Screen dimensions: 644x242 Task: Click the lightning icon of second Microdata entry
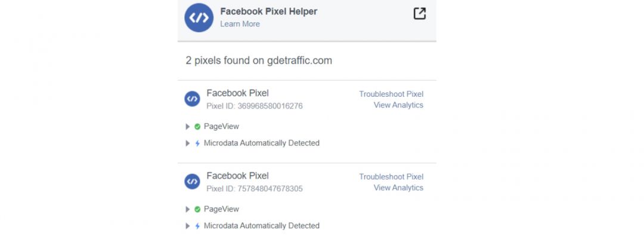click(x=197, y=226)
